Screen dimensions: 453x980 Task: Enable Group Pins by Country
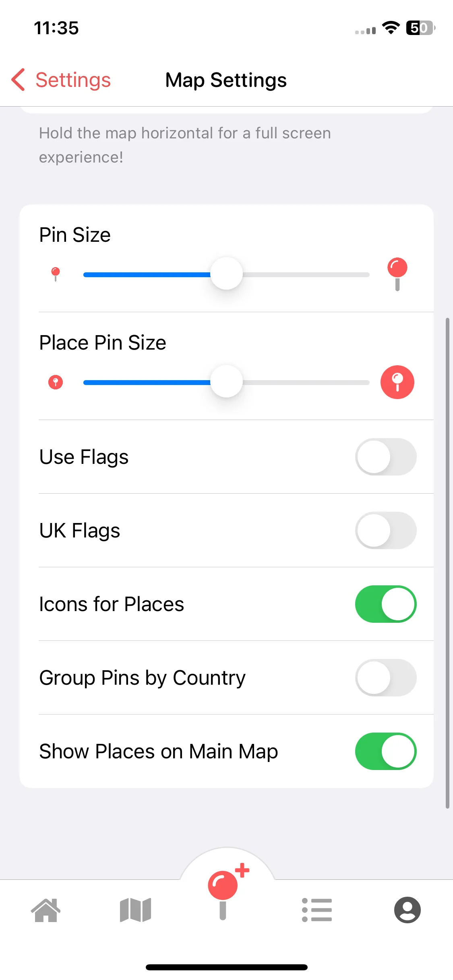pos(386,677)
